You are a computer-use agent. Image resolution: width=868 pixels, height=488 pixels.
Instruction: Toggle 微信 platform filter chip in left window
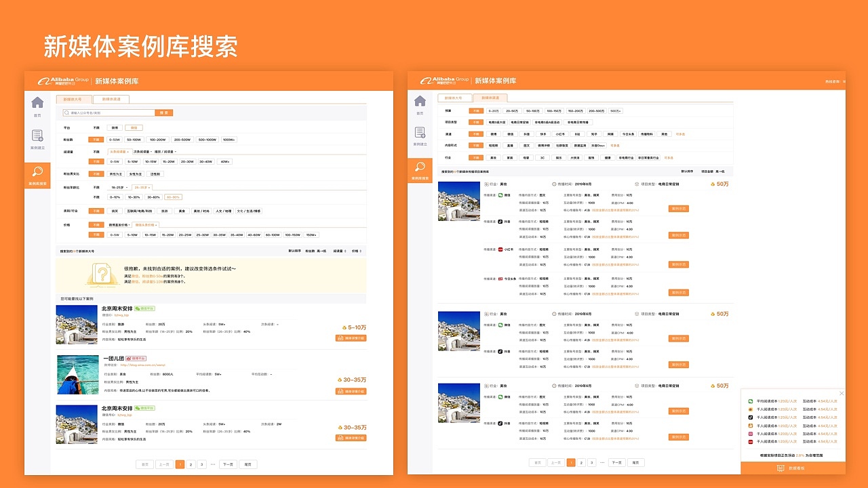134,127
